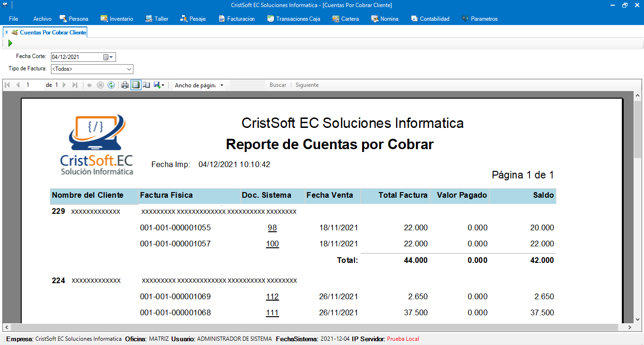The width and height of the screenshot is (644, 345).
Task: Run the report with the green play icon
Action: (x=10, y=43)
